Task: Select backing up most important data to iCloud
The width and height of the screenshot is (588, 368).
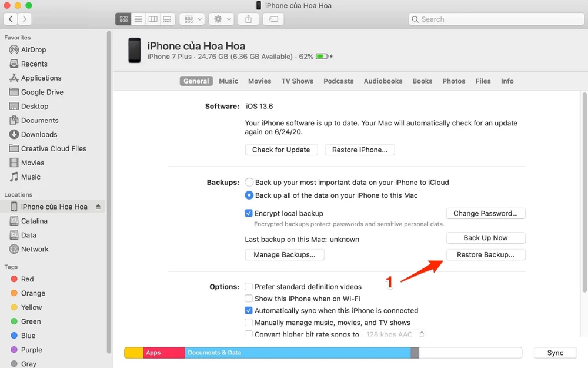Action: point(249,182)
